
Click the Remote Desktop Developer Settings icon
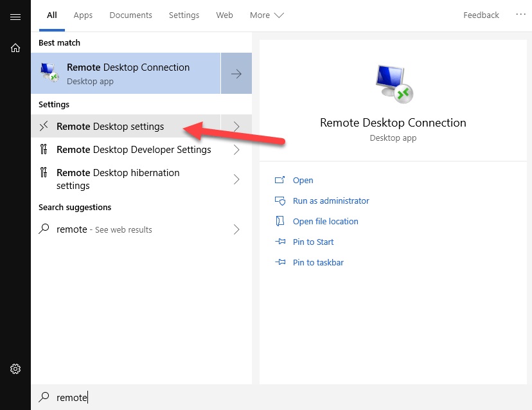[x=44, y=149]
